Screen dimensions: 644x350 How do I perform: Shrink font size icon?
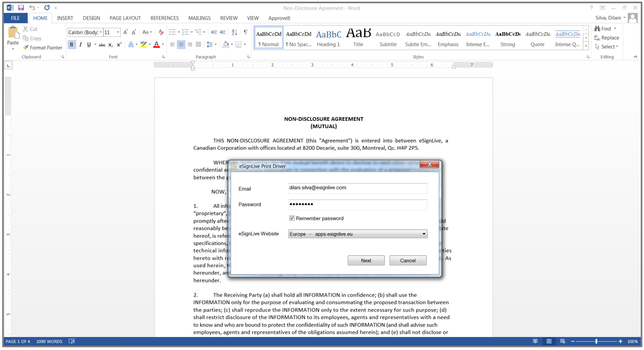133,33
